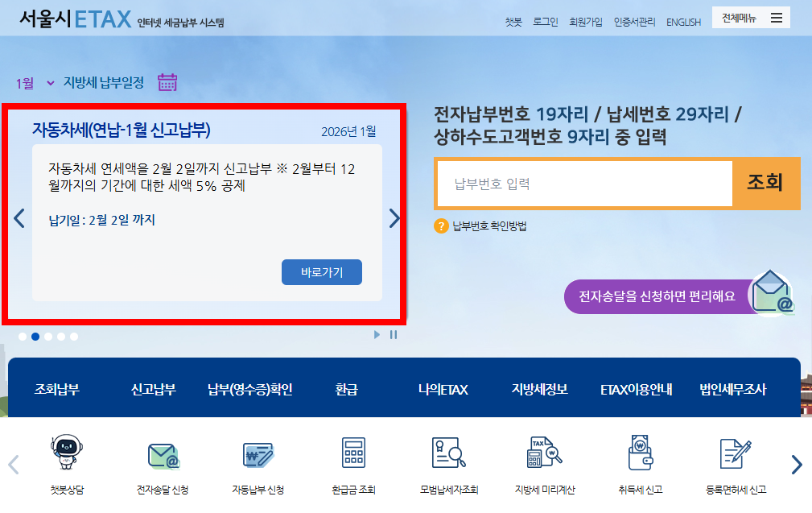Click the hamburger icon in 전체메뉴
The height and width of the screenshot is (513, 812).
[x=777, y=19]
